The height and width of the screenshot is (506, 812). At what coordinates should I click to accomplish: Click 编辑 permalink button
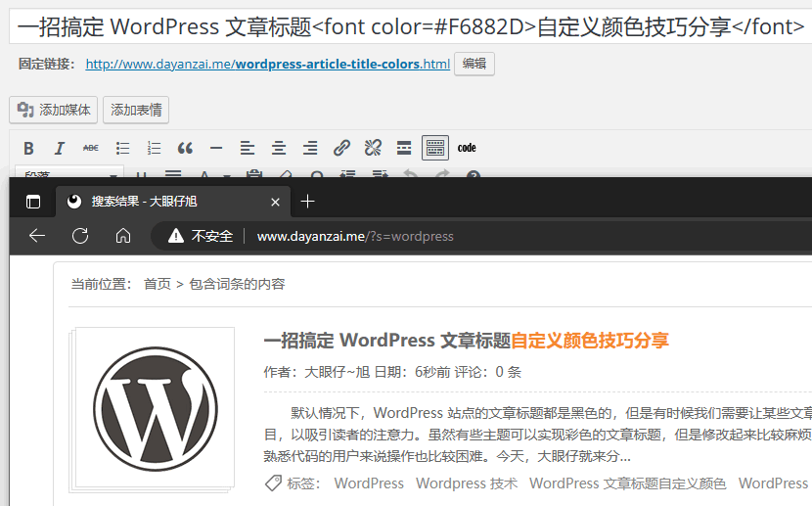pyautogui.click(x=474, y=64)
